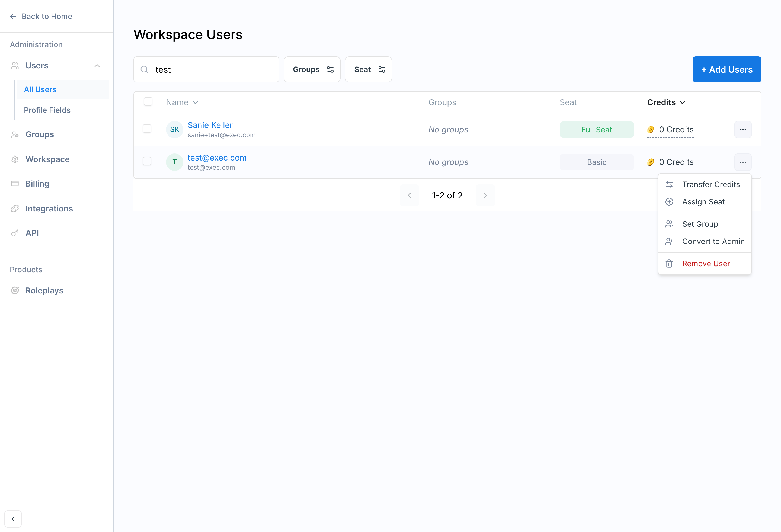Open the Groups filter dropdown
781x532 pixels.
312,70
